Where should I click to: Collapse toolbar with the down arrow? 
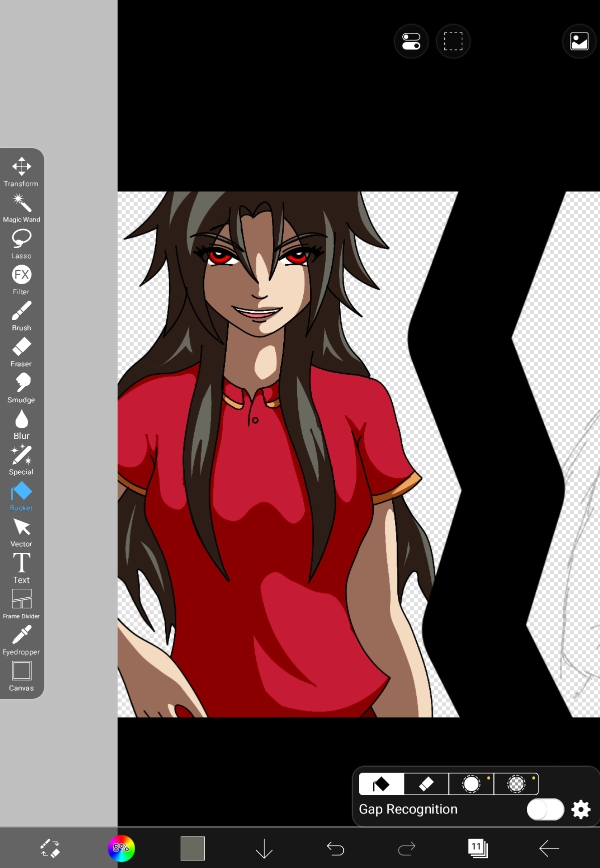[264, 848]
